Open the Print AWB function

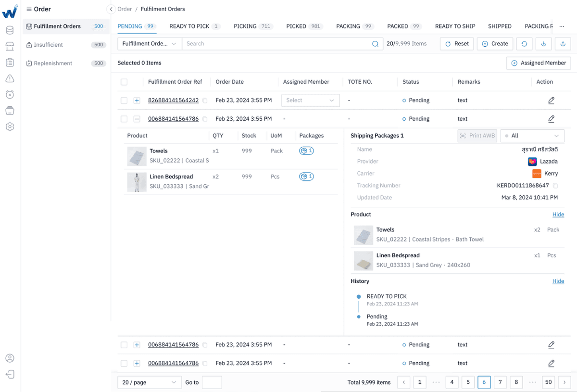pyautogui.click(x=477, y=136)
